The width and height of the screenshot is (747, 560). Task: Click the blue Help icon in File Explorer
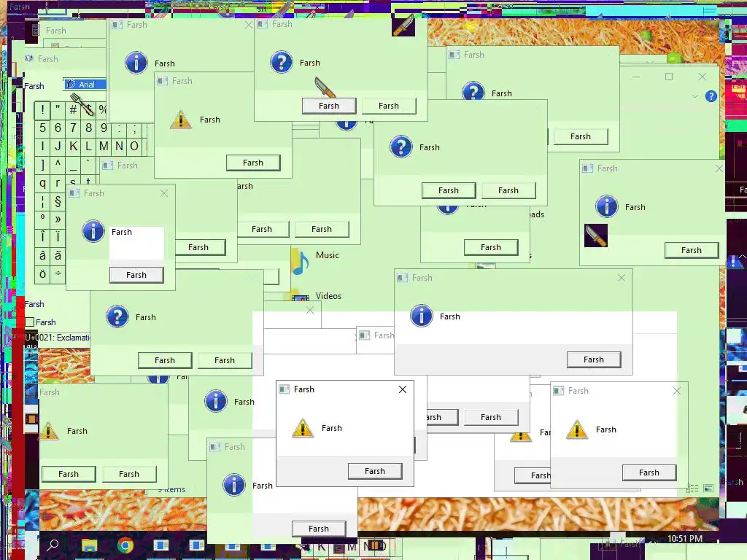coord(711,96)
